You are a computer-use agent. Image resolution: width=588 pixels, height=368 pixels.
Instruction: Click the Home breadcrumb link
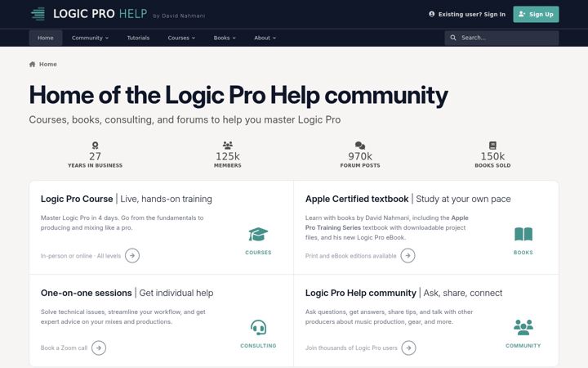pyautogui.click(x=48, y=65)
